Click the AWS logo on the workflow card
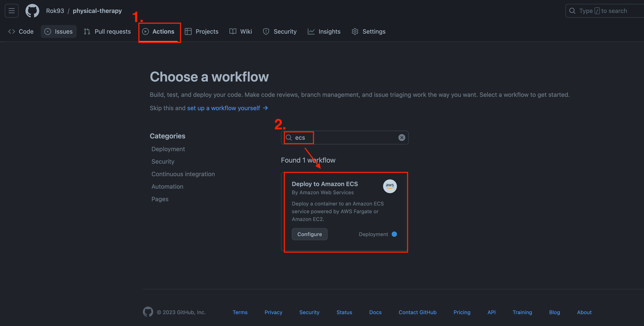Viewport: 644px width, 326px height. coord(390,186)
